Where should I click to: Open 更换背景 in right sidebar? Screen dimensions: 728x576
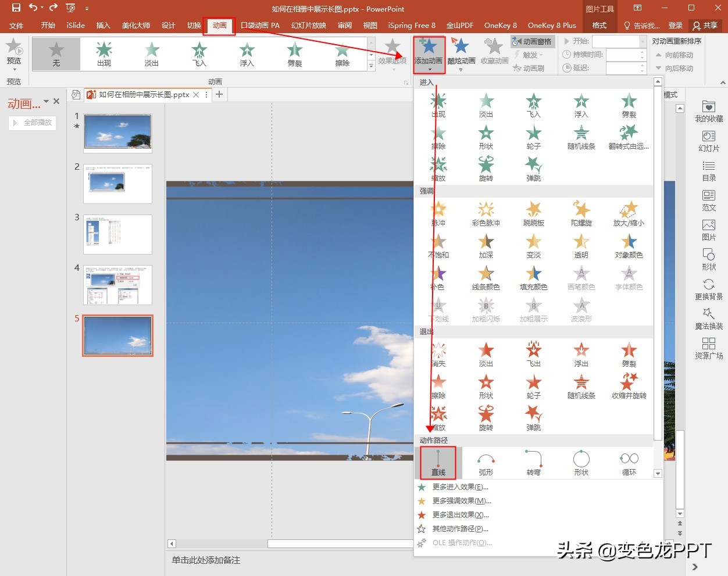pos(709,289)
